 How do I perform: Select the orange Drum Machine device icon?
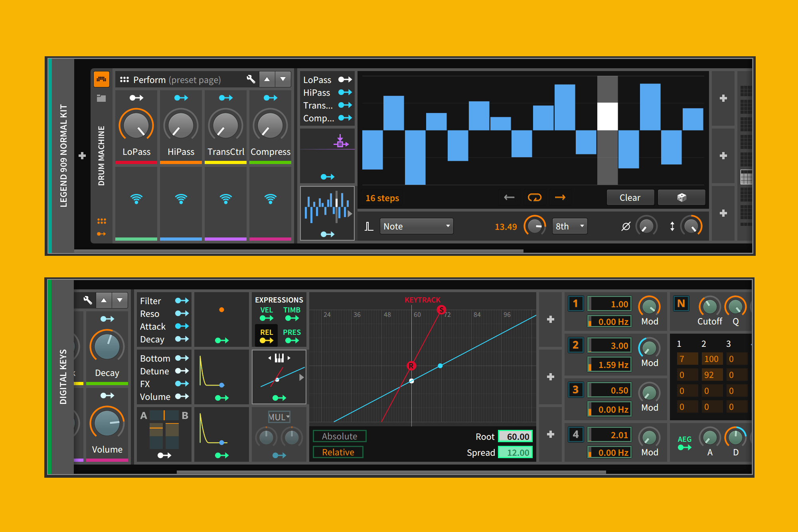[102, 79]
